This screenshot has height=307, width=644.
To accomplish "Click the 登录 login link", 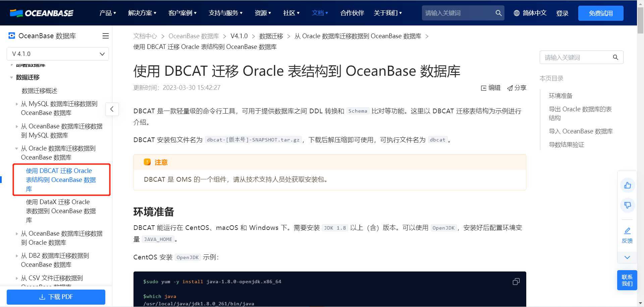I will pyautogui.click(x=562, y=13).
